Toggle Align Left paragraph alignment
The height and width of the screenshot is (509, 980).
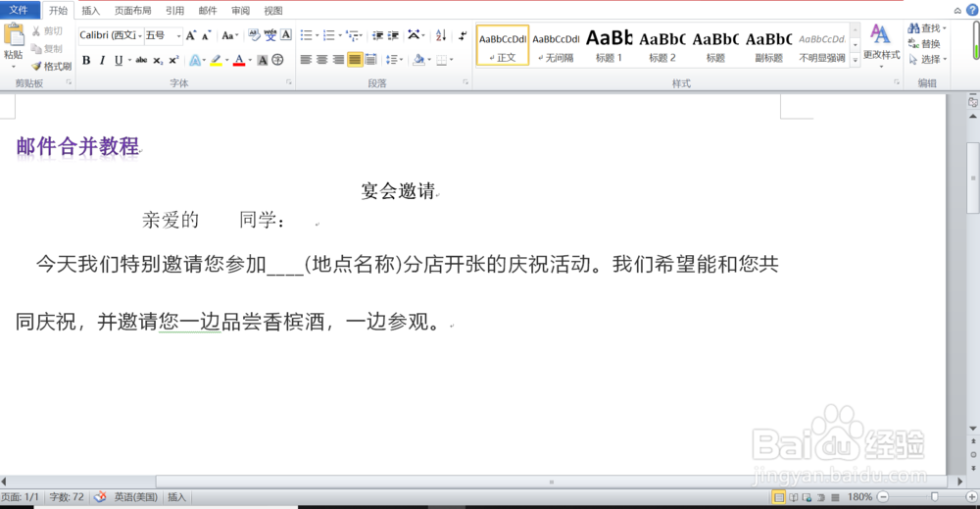[x=306, y=60]
